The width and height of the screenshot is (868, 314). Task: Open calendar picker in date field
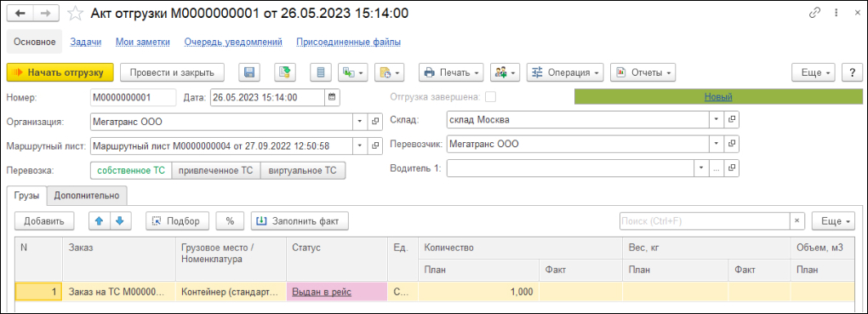coord(332,97)
